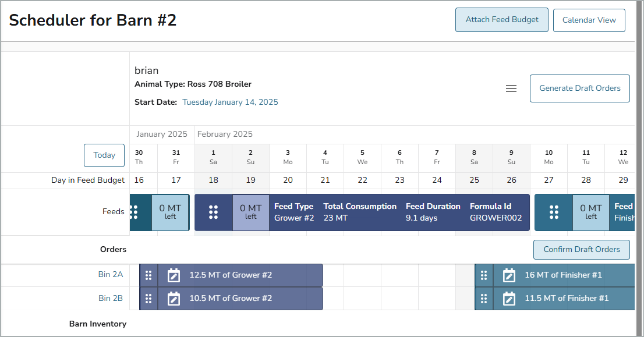
Task: Click Generate Draft Orders
Action: (579, 88)
